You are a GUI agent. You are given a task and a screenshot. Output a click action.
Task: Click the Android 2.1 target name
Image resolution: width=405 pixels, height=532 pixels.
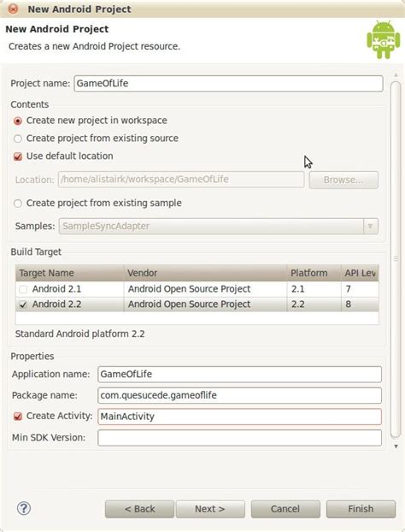pos(56,289)
